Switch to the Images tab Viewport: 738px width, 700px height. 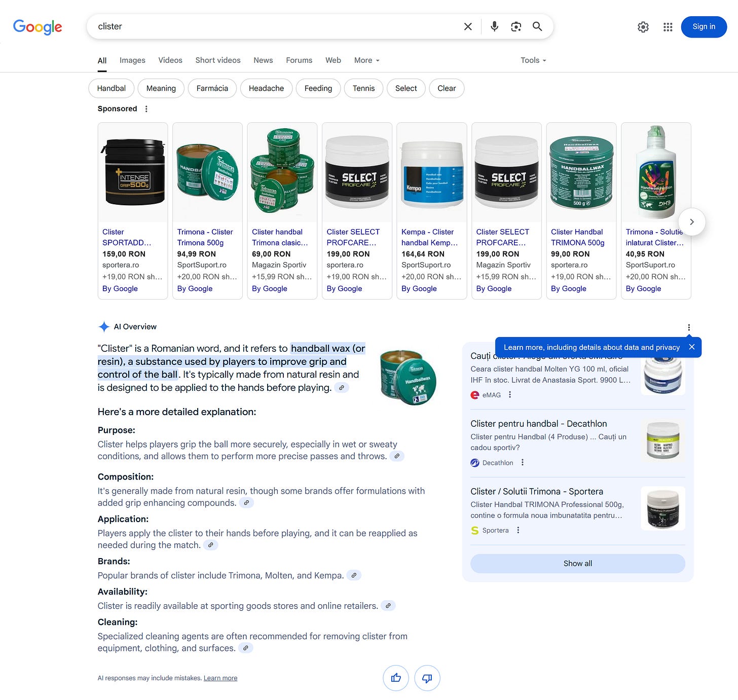[x=132, y=60]
